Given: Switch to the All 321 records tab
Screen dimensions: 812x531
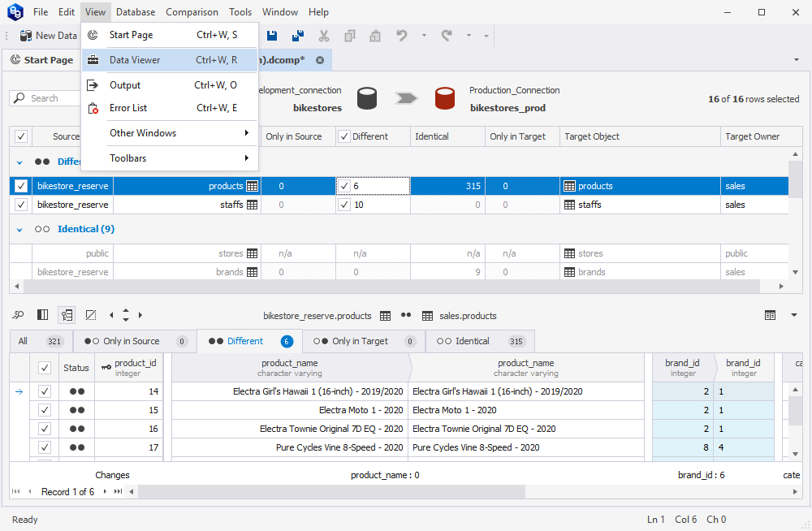Looking at the screenshot, I should pyautogui.click(x=41, y=341).
